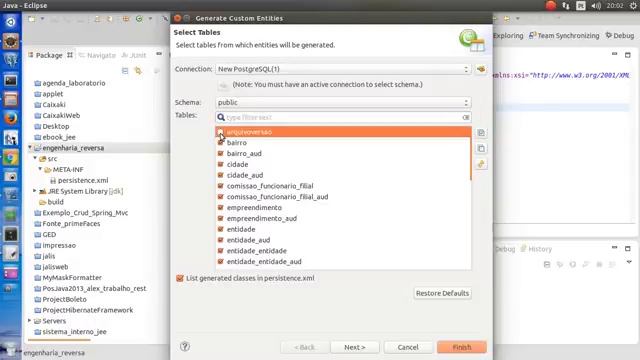Open Chrome from the launcher
The width and height of the screenshot is (640, 360).
(11, 157)
